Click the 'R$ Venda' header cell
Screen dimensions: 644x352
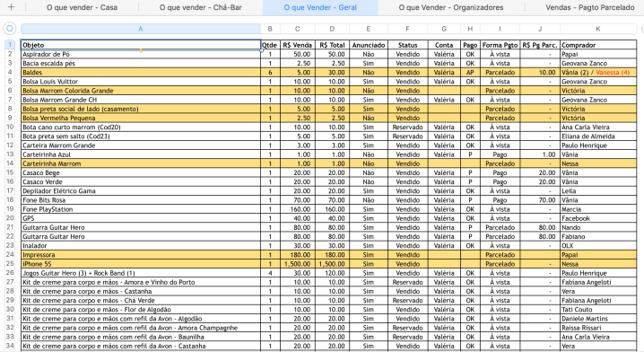(298, 45)
